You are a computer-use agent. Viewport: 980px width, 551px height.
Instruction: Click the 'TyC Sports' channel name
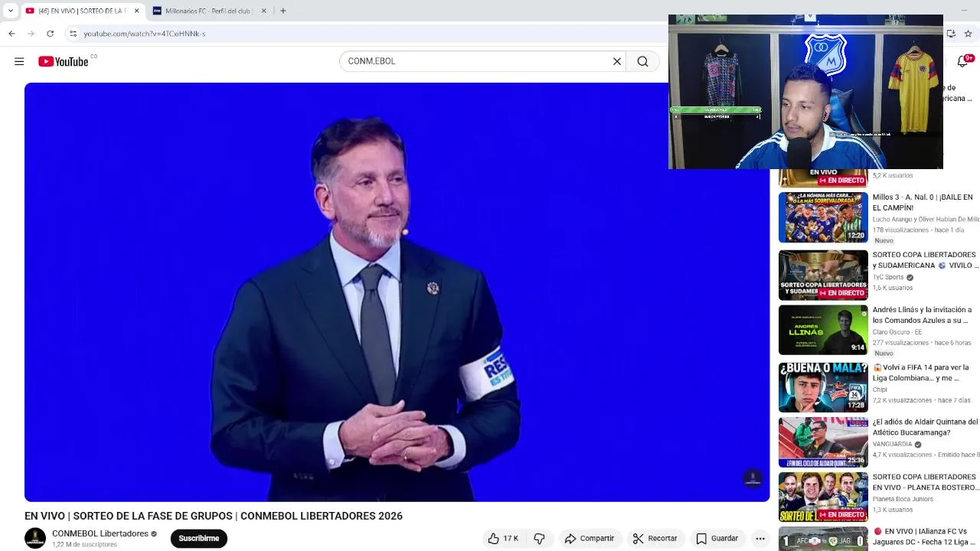888,278
